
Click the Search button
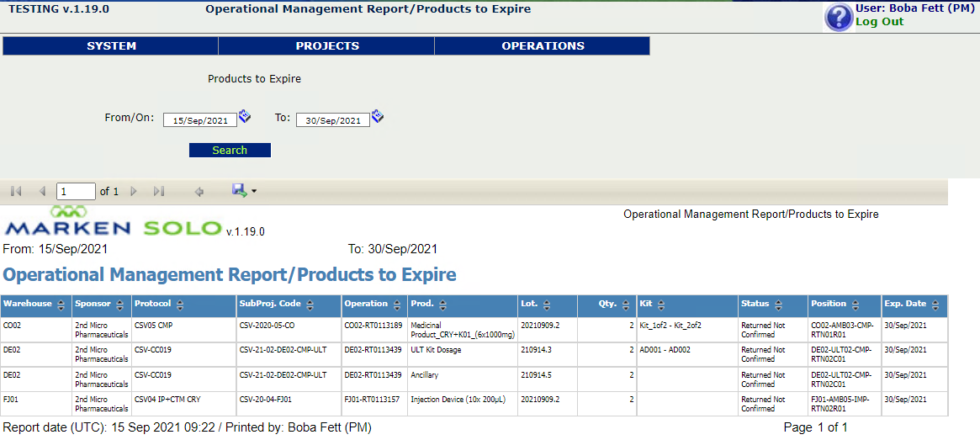pos(230,150)
